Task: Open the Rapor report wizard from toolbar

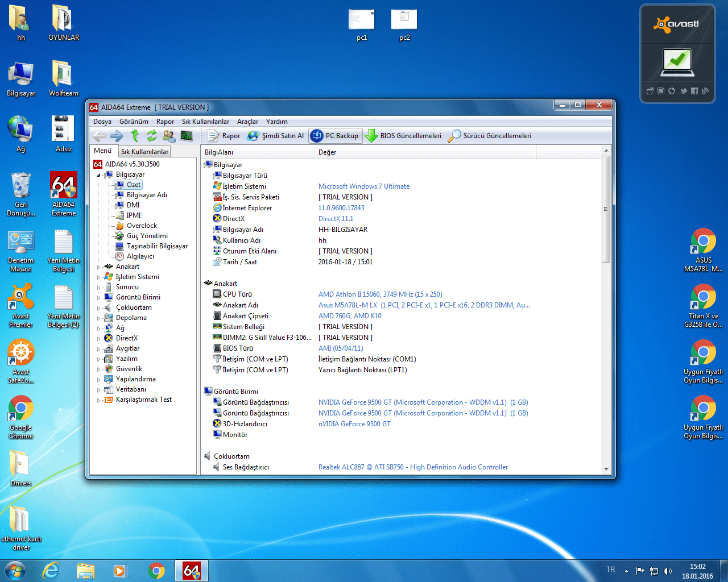Action: pyautogui.click(x=224, y=136)
